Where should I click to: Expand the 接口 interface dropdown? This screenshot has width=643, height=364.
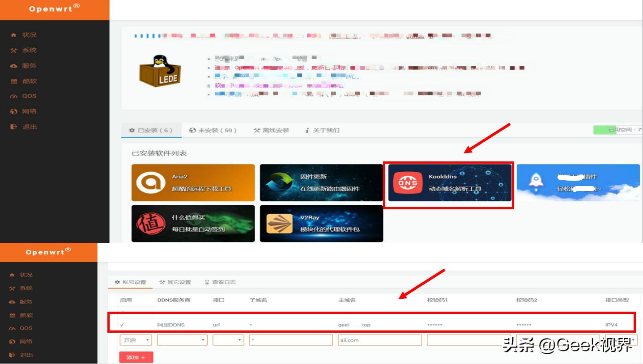[228, 340]
